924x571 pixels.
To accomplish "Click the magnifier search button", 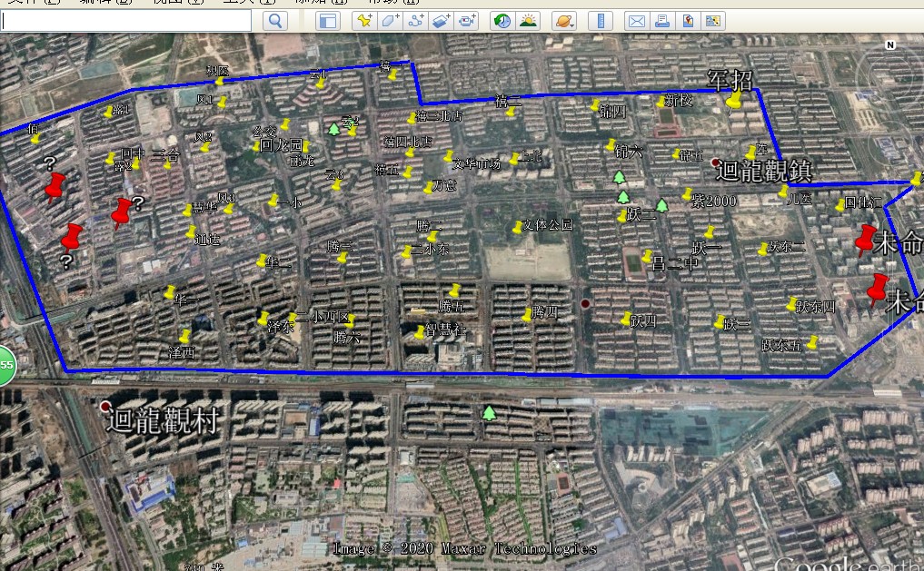I will (x=274, y=21).
